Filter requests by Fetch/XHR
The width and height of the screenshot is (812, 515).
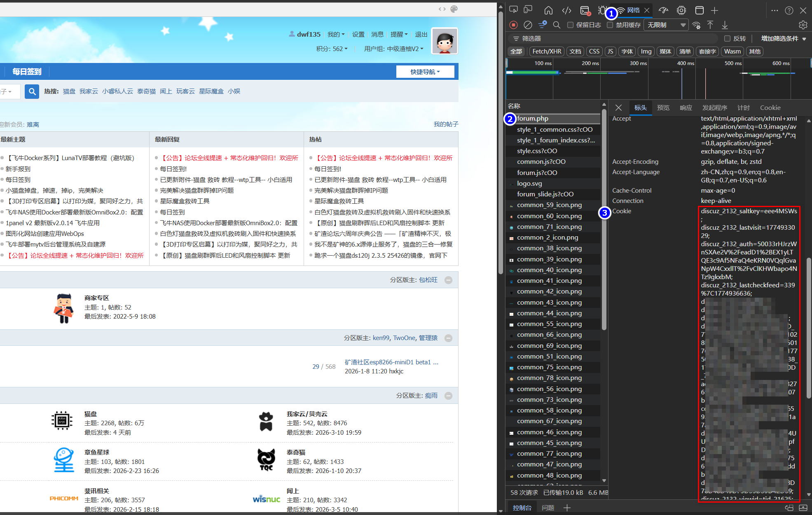(547, 51)
